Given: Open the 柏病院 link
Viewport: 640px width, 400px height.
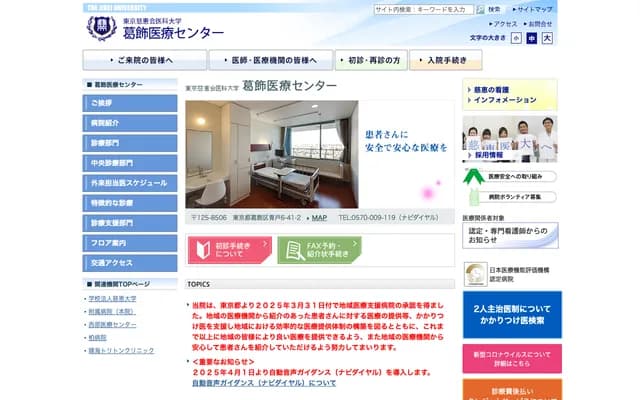Looking at the screenshot, I should (x=98, y=338).
